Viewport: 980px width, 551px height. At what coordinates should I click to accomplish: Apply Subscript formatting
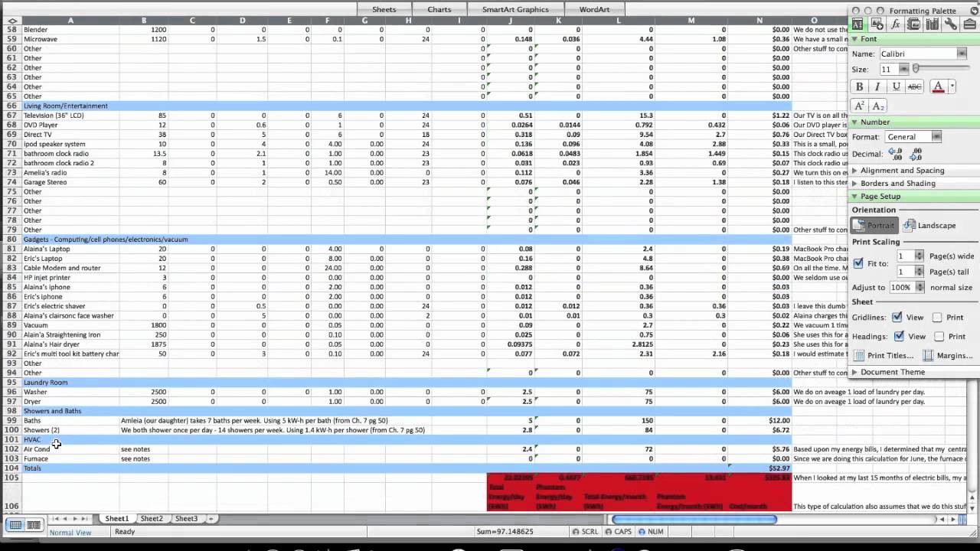878,106
